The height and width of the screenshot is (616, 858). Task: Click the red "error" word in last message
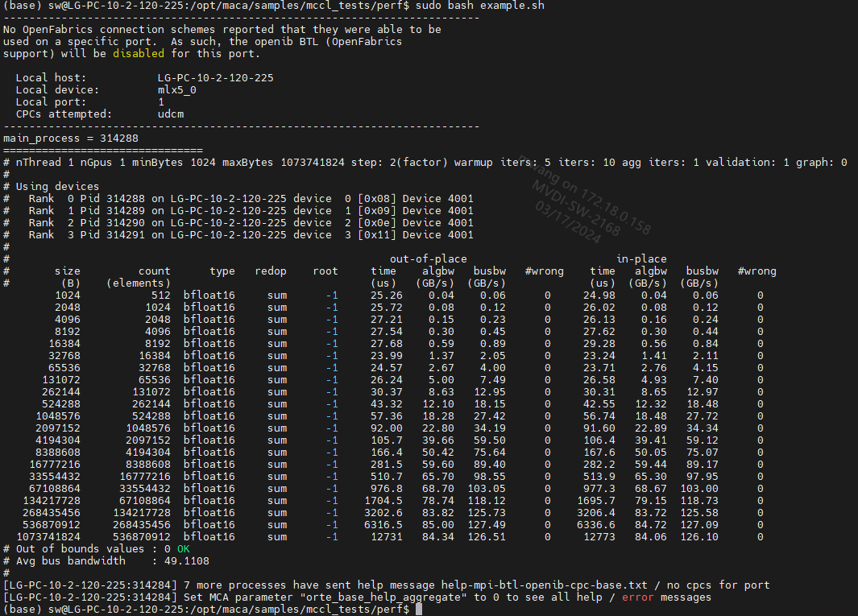637,597
